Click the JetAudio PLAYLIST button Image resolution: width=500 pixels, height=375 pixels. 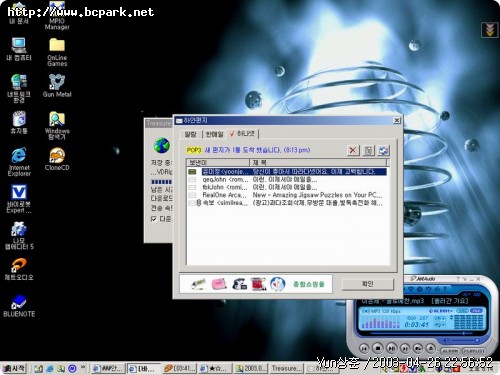[x=474, y=351]
